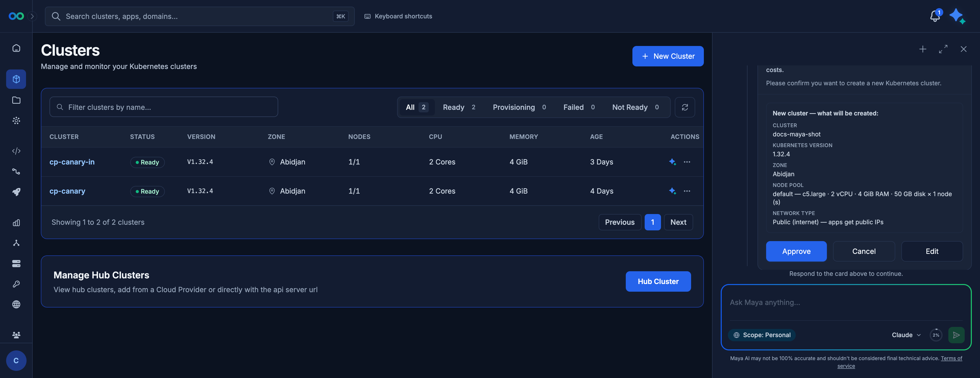This screenshot has height=378, width=980.
Task: Click the context usage 2% indicator
Action: [936, 335]
